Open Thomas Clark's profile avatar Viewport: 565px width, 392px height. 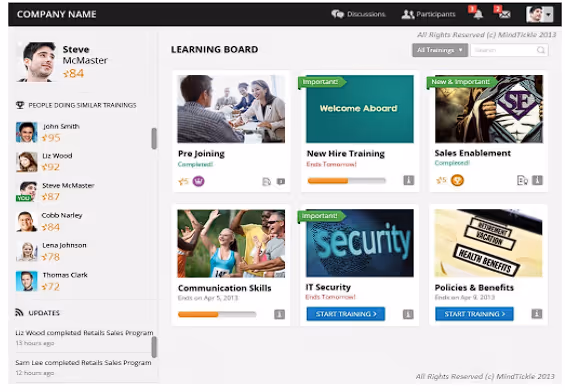coord(27,281)
